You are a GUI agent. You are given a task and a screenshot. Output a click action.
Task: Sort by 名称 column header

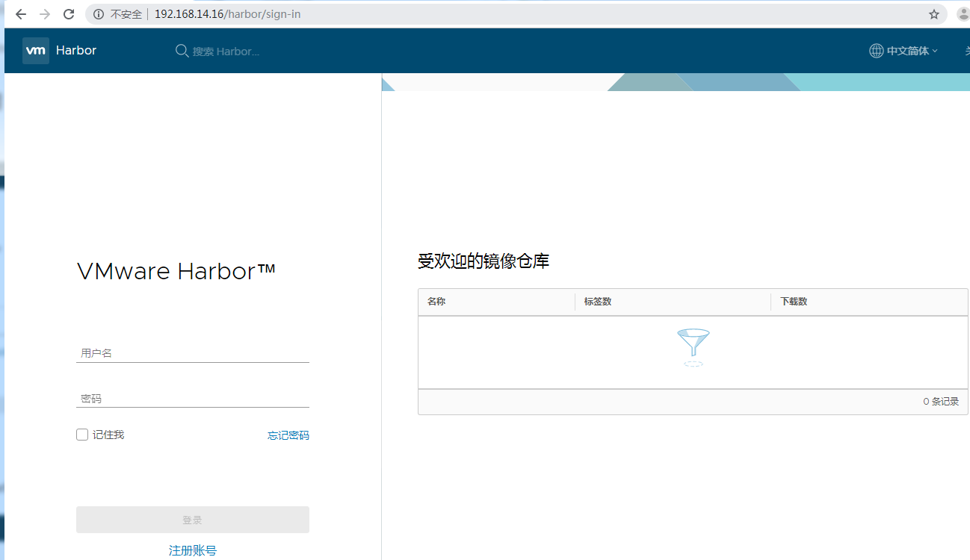tap(436, 302)
